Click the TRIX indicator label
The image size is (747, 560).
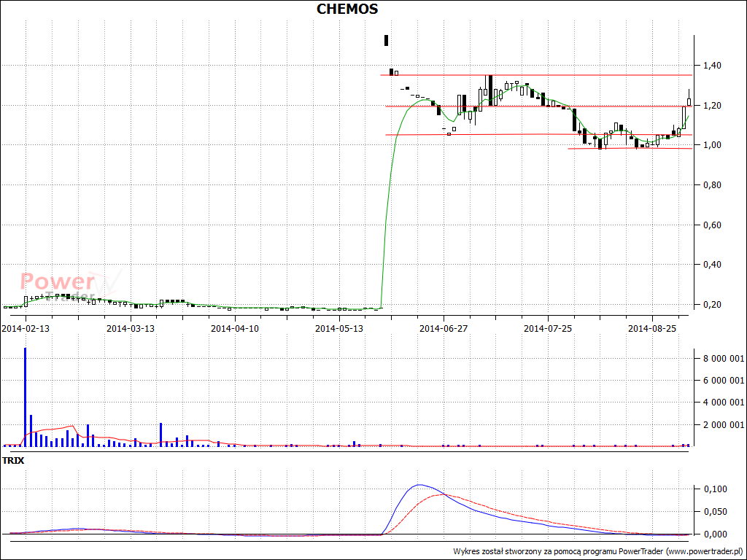[13, 461]
